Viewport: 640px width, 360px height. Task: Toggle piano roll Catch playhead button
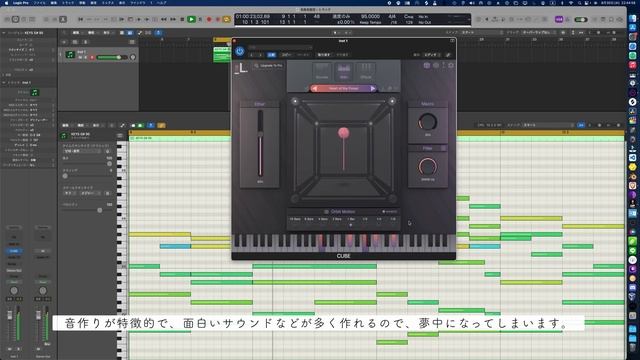[151, 125]
